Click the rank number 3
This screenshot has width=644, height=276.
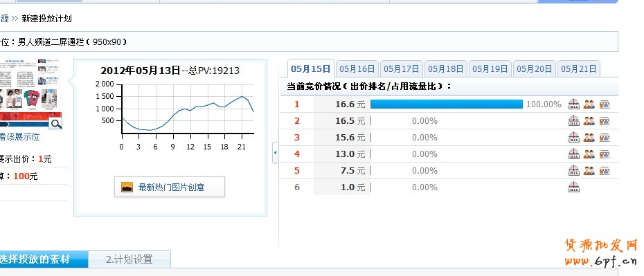click(x=297, y=138)
